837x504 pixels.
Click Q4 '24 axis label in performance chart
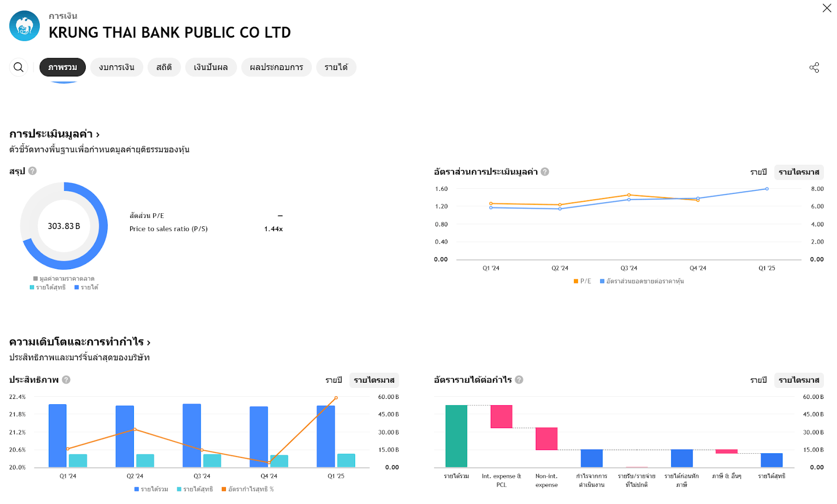pyautogui.click(x=269, y=476)
